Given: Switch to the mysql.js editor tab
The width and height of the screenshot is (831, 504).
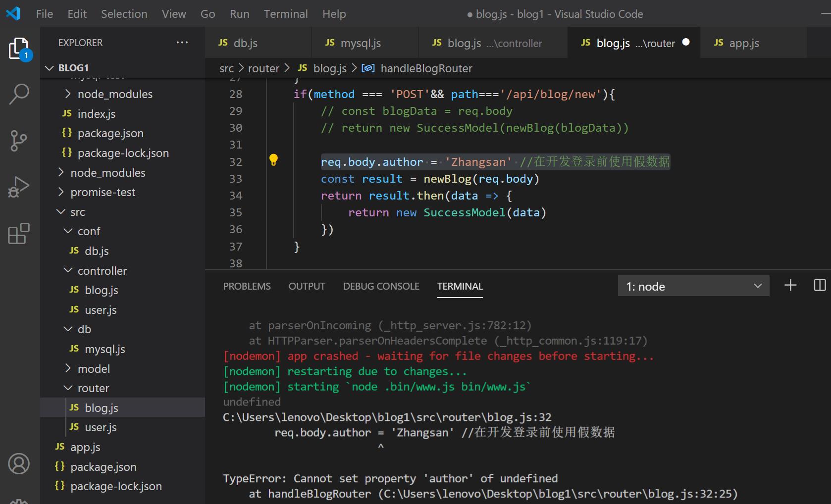Looking at the screenshot, I should [365, 43].
